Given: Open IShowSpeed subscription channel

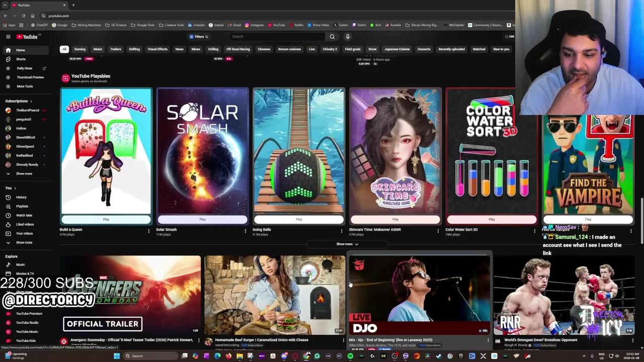Looking at the screenshot, I should 24,146.
